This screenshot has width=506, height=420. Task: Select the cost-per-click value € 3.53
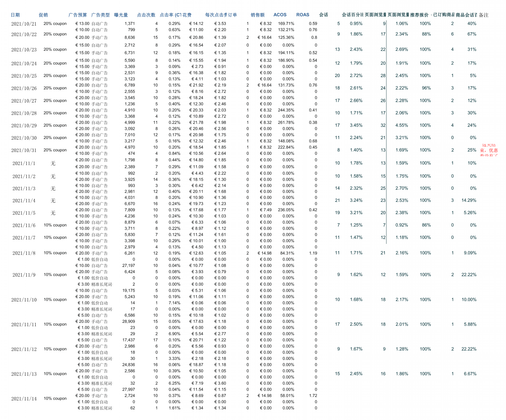click(220, 24)
